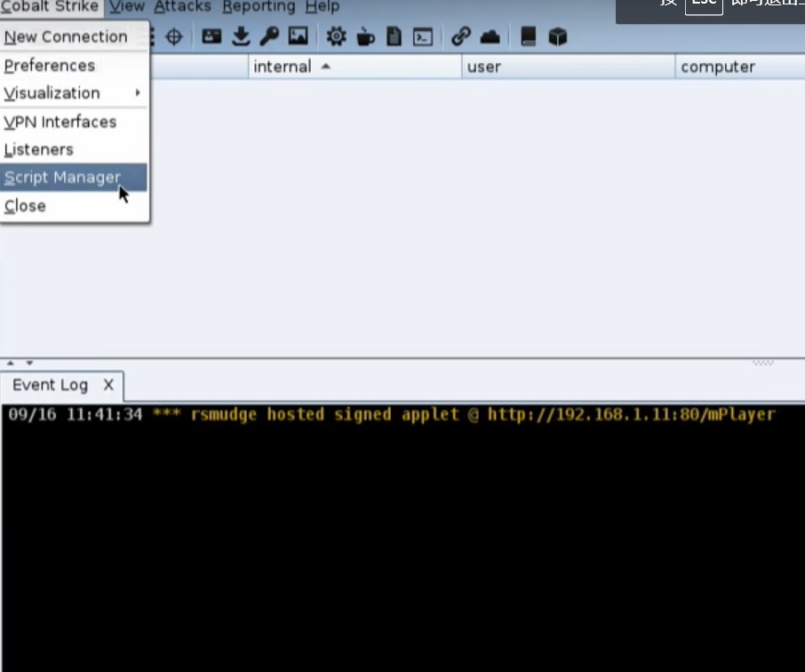Choose VPN Interfaces menu entry
The width and height of the screenshot is (805, 672).
click(x=74, y=122)
